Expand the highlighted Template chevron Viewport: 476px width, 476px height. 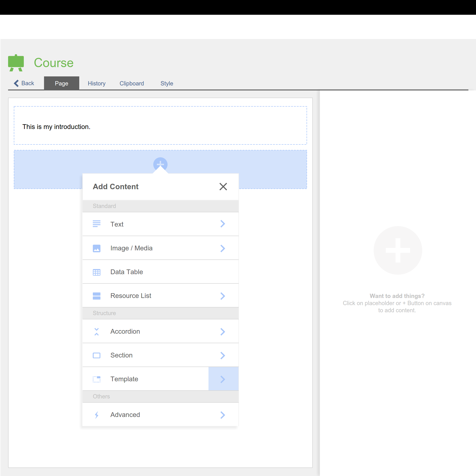[x=223, y=379]
